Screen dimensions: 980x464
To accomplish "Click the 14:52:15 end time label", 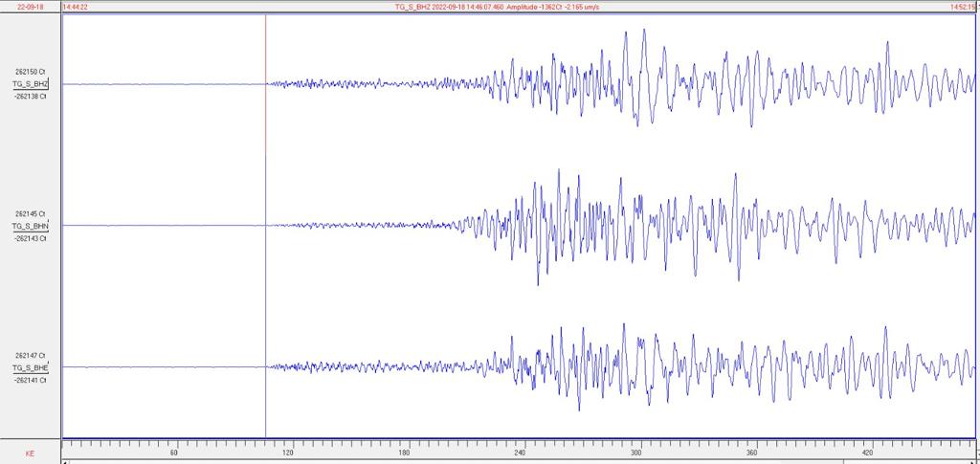I will (x=962, y=6).
